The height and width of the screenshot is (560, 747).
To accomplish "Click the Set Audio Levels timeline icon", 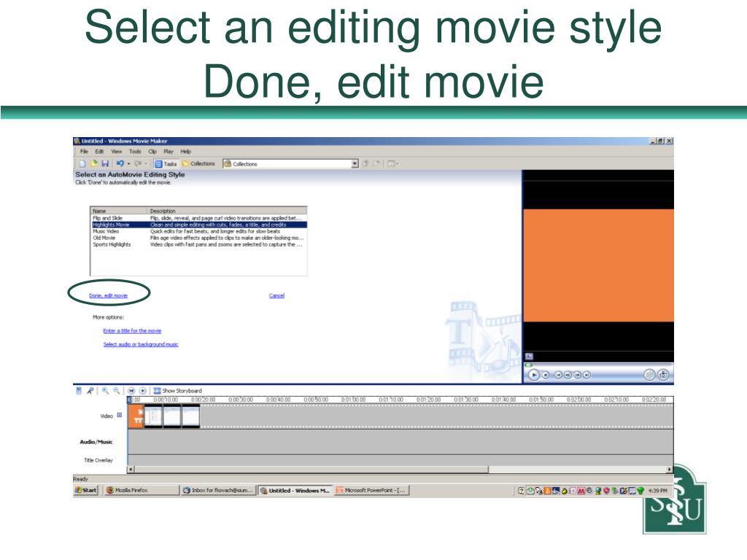I will pos(79,391).
